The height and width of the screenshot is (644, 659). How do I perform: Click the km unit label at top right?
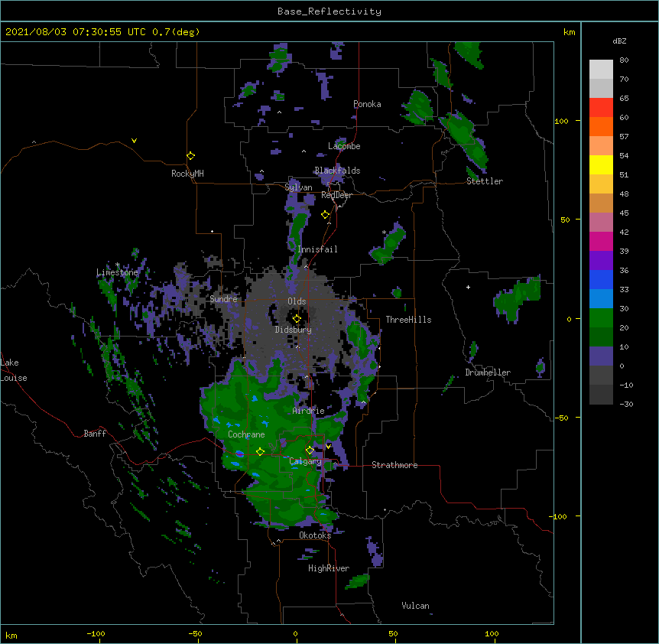click(x=569, y=32)
